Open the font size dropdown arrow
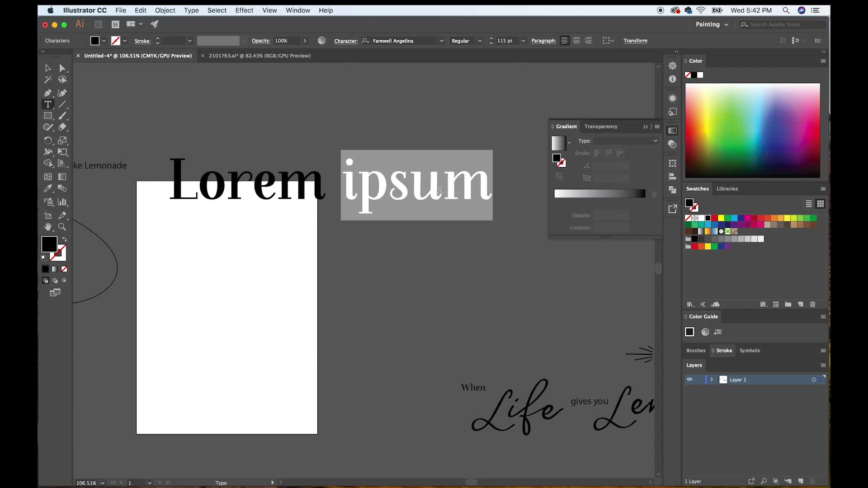The height and width of the screenshot is (488, 868). tap(523, 41)
